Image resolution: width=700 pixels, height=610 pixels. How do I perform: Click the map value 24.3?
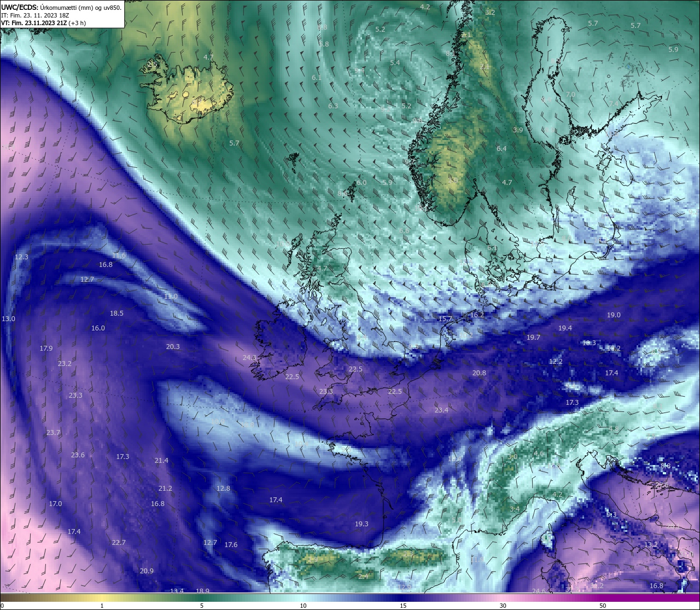(249, 357)
